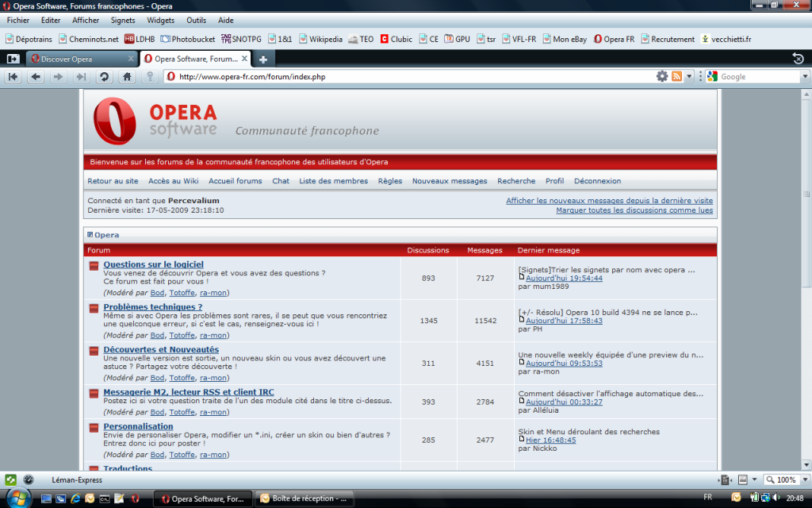Open the Problèmes techniques forum
The height and width of the screenshot is (508, 812).
[153, 307]
